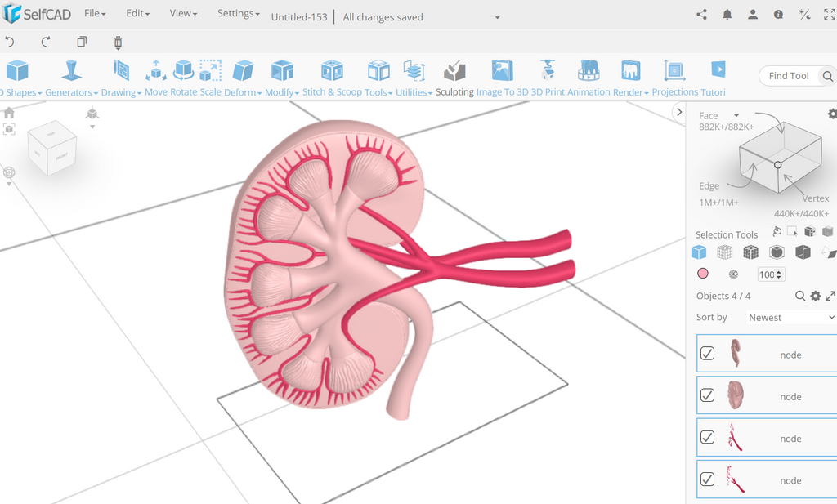The image size is (837, 504).
Task: Open the Settings menu
Action: [x=236, y=13]
